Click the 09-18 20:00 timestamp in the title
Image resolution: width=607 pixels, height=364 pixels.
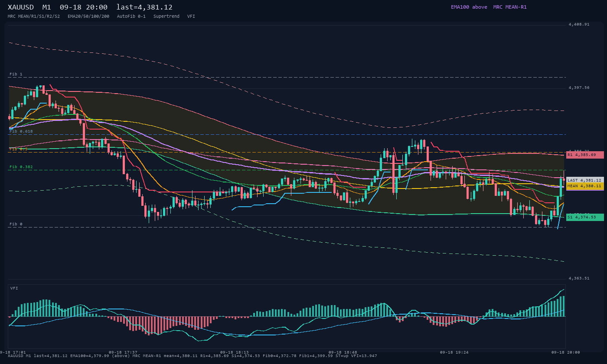84,7
